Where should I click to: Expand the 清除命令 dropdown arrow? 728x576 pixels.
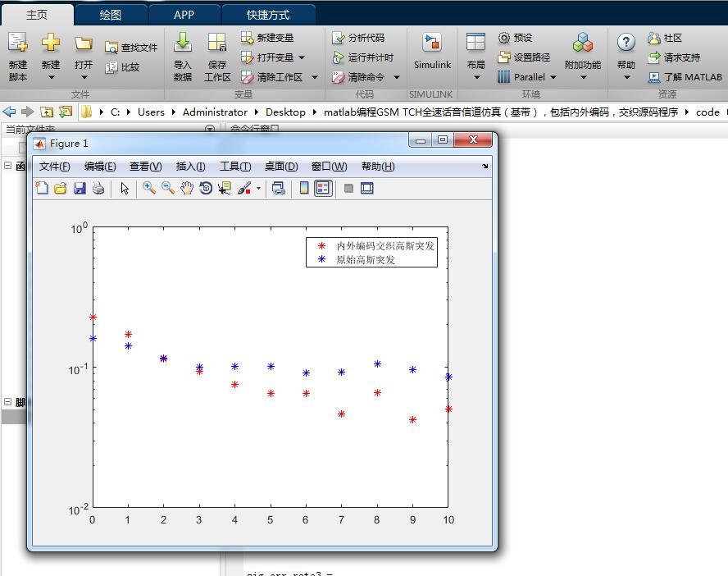(397, 77)
